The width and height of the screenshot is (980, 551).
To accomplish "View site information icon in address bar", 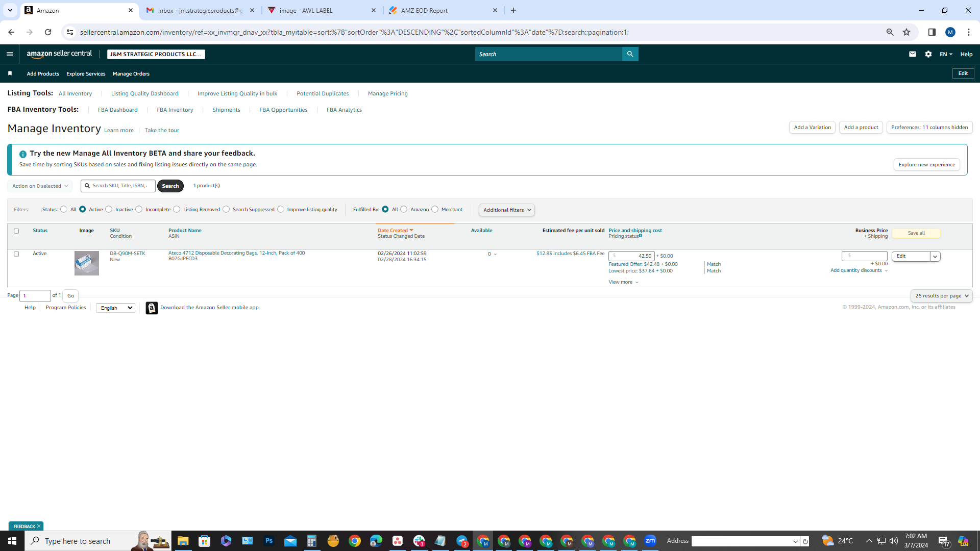I will pos(70,32).
